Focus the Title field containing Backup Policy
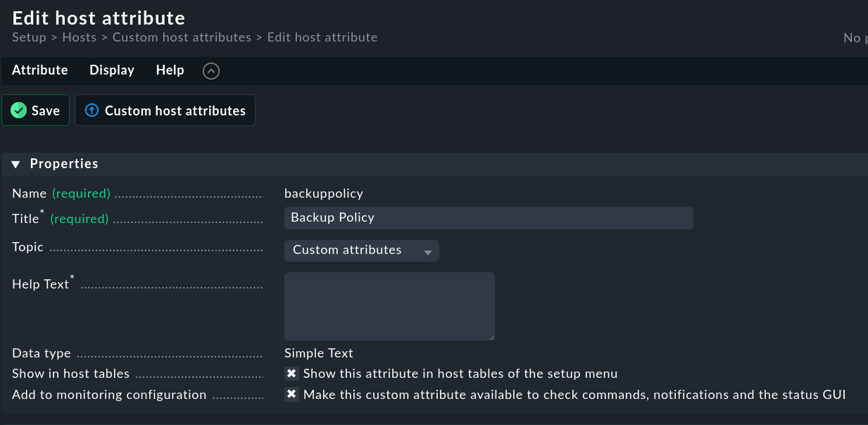Screen dimensions: 868x425 (x=489, y=218)
